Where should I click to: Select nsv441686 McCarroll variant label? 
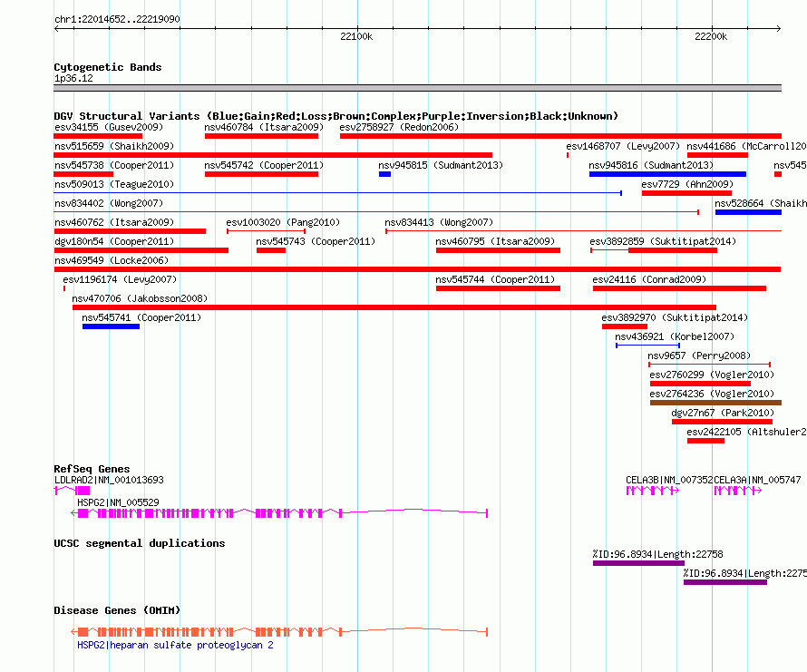(x=746, y=146)
